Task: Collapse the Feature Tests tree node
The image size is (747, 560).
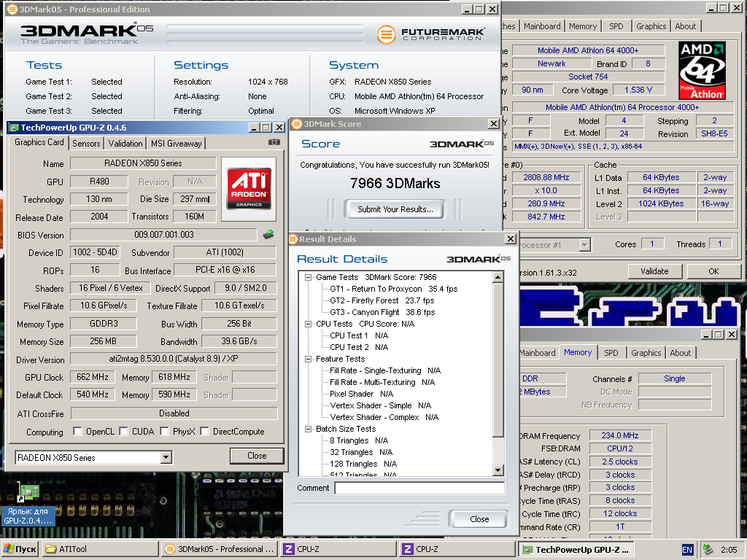Action: click(x=309, y=359)
